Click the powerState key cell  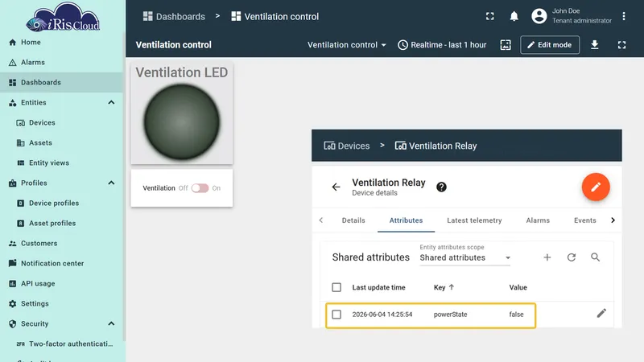tap(450, 315)
